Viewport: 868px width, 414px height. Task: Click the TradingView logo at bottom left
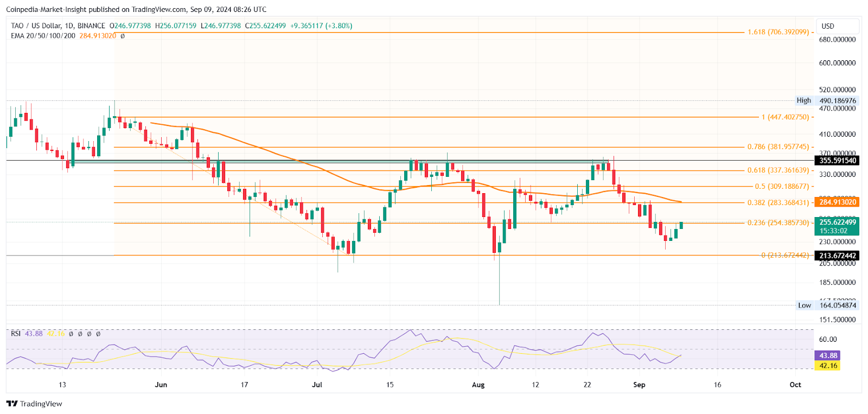click(34, 404)
